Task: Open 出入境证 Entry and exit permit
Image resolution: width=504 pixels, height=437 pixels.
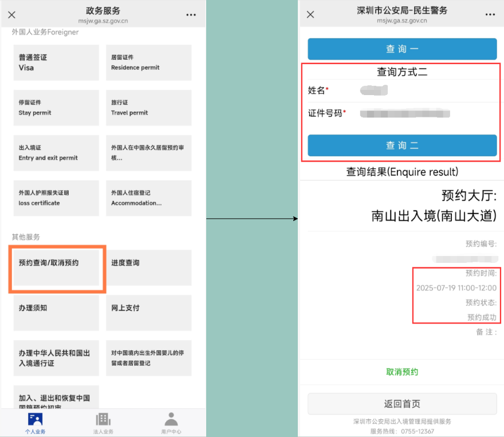Action: [56, 153]
